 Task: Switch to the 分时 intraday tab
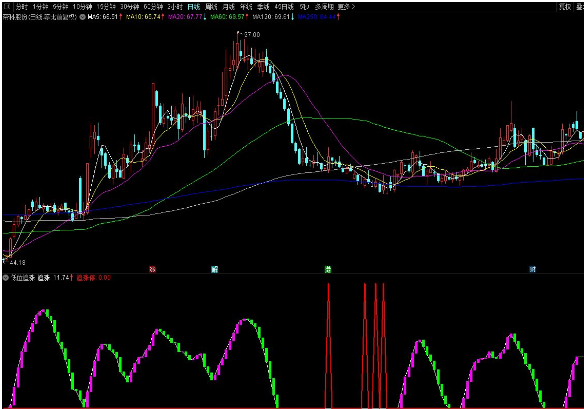21,7
